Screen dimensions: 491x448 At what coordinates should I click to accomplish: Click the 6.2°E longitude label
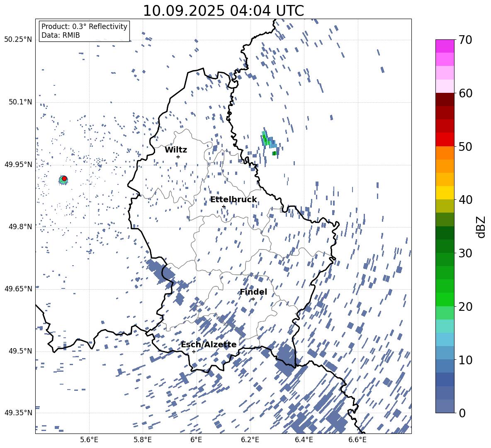tap(250, 440)
